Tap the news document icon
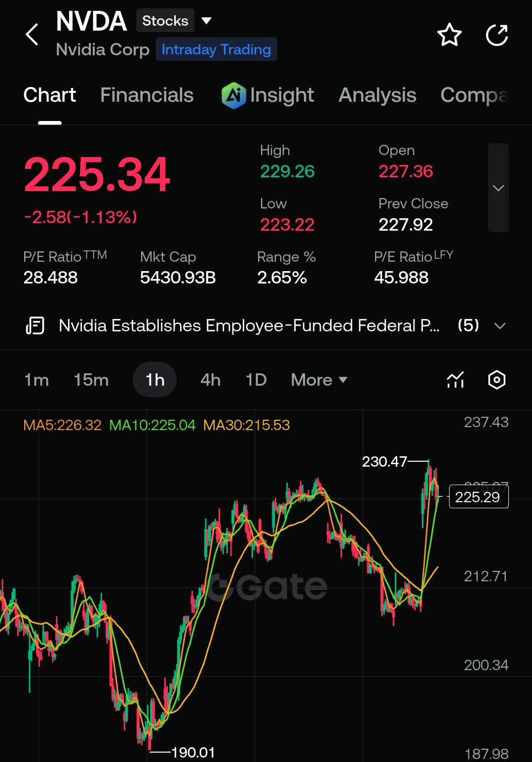 (35, 326)
